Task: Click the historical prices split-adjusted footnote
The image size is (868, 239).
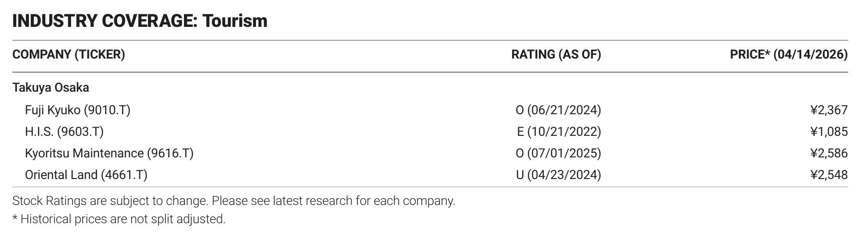Action: click(x=119, y=219)
